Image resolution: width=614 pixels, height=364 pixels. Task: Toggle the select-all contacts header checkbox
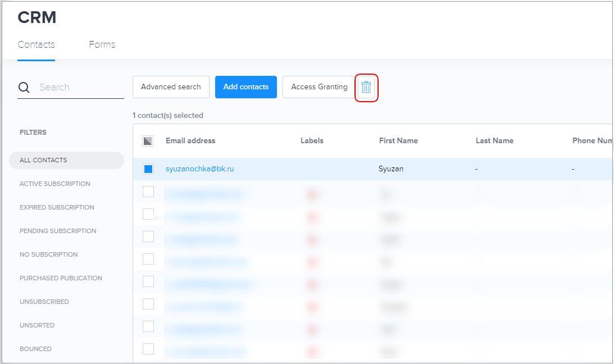click(x=148, y=141)
